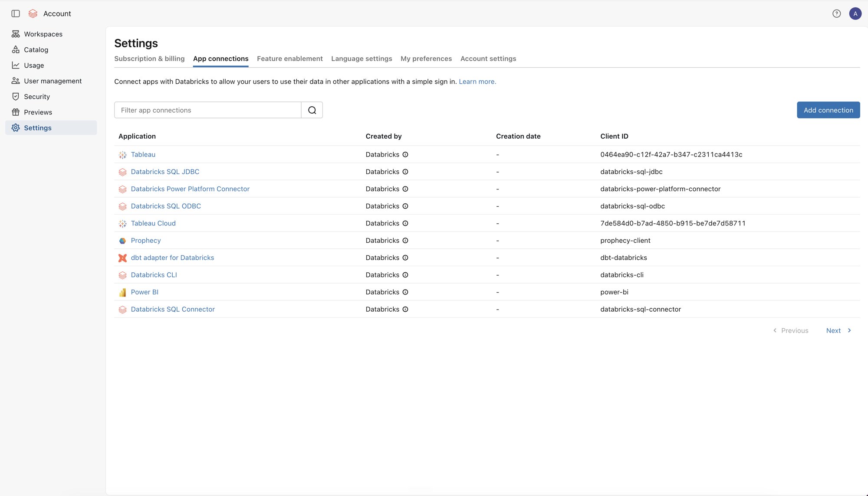
Task: Open the Tableau application link
Action: click(143, 154)
